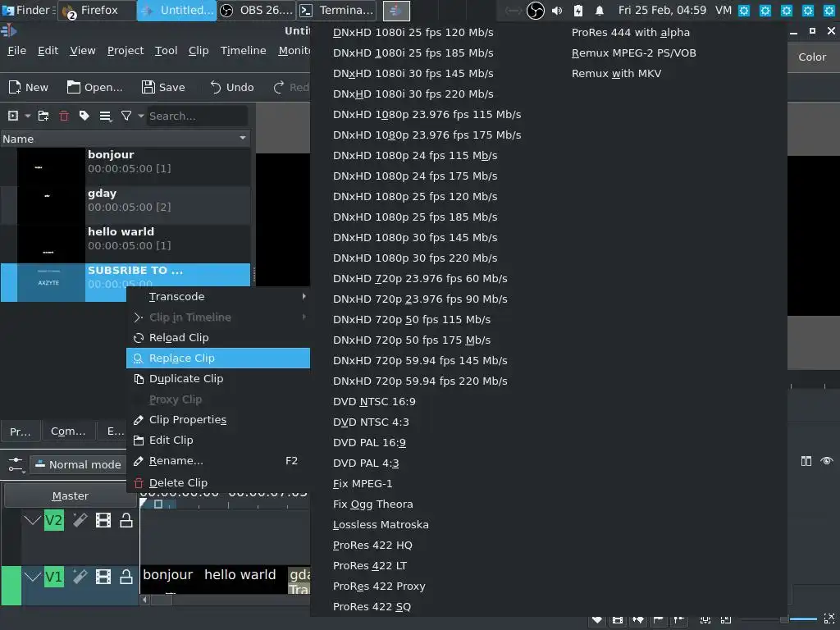
Task: Click the Create Folder icon in bin
Action: coord(43,116)
